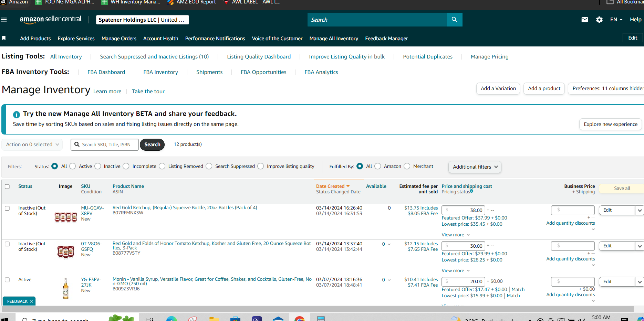Filter by Fulfilled By Amazon

coord(378,166)
